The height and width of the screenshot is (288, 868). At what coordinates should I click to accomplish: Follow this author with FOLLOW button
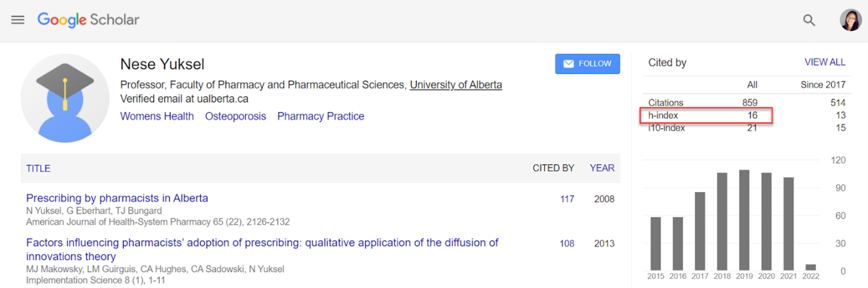click(x=587, y=64)
